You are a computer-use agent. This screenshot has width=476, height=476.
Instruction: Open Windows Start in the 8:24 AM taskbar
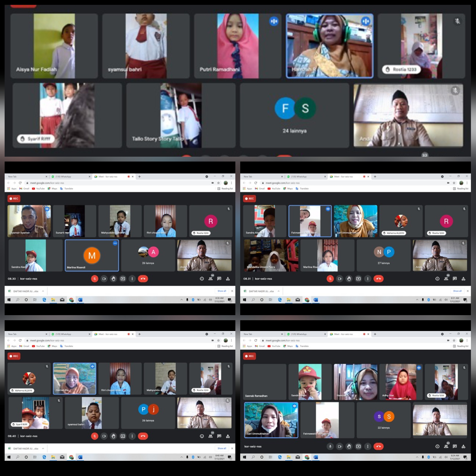coord(245,457)
